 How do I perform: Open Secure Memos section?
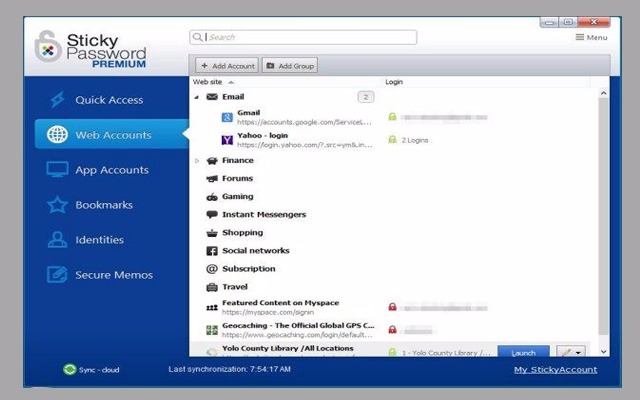pos(114,275)
